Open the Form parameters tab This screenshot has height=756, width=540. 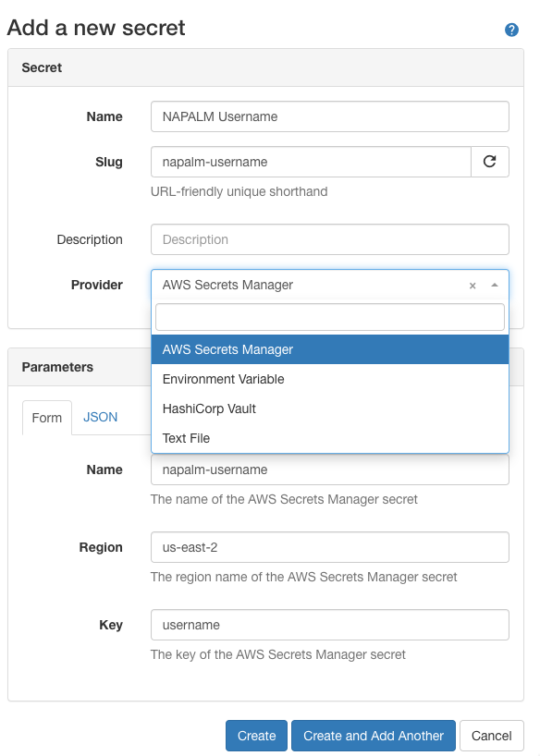47,418
